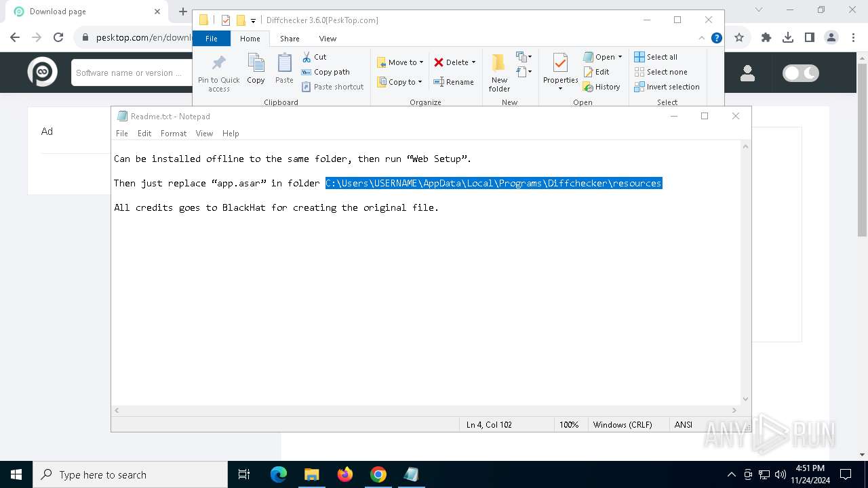Open the Open dropdown in ribbon
The image size is (868, 488).
pos(602,57)
